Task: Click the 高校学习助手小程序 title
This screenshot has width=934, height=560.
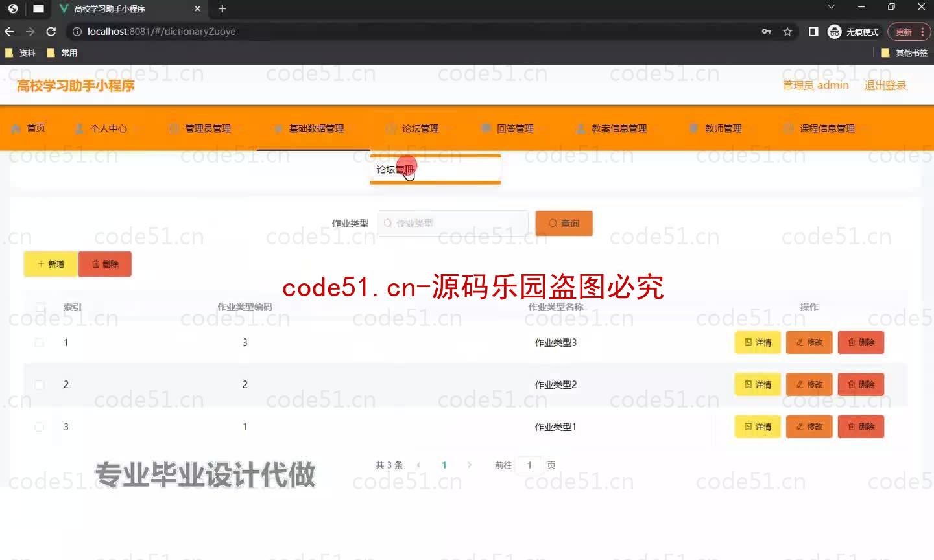Action: 76,86
